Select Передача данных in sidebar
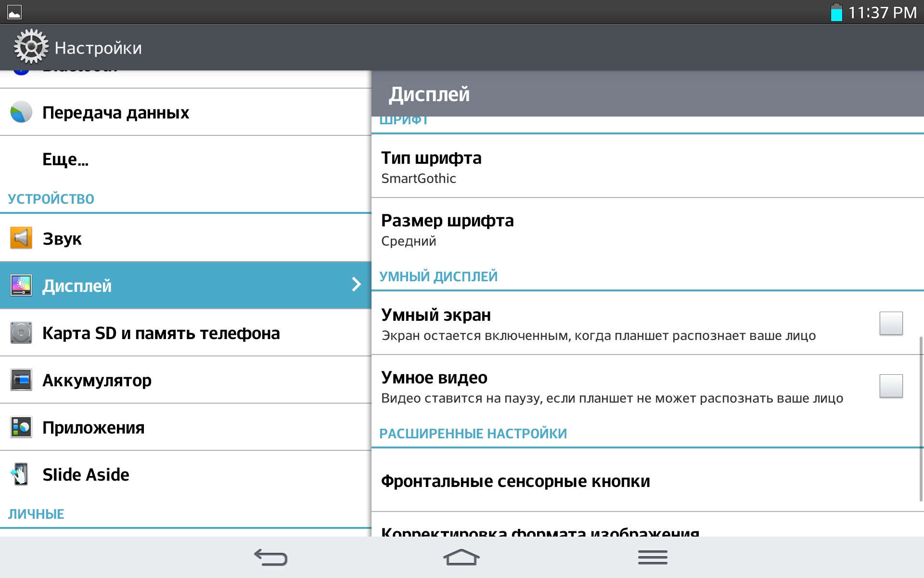Viewport: 924px width, 578px height. pyautogui.click(x=115, y=112)
